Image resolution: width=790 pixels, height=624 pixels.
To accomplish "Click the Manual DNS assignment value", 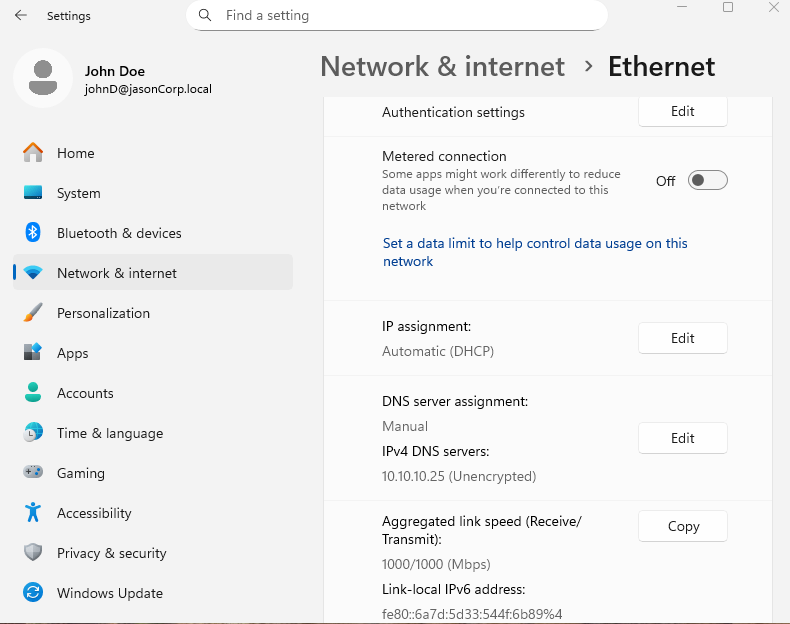I will 405,426.
